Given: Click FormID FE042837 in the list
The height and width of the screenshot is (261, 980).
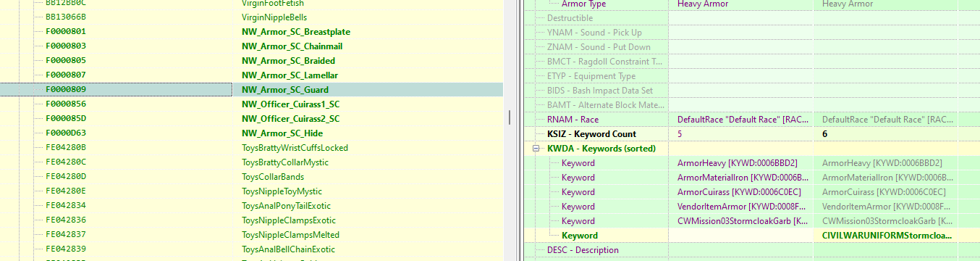Looking at the screenshot, I should click(66, 235).
